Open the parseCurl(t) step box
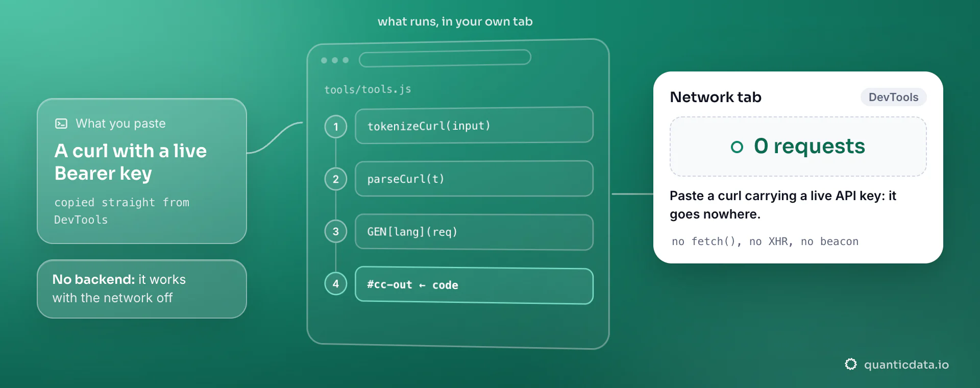 pos(474,179)
